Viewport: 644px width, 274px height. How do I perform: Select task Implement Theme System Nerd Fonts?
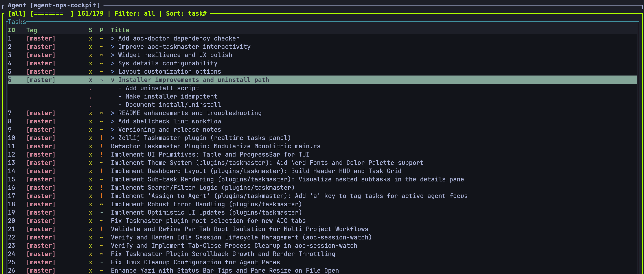click(267, 163)
